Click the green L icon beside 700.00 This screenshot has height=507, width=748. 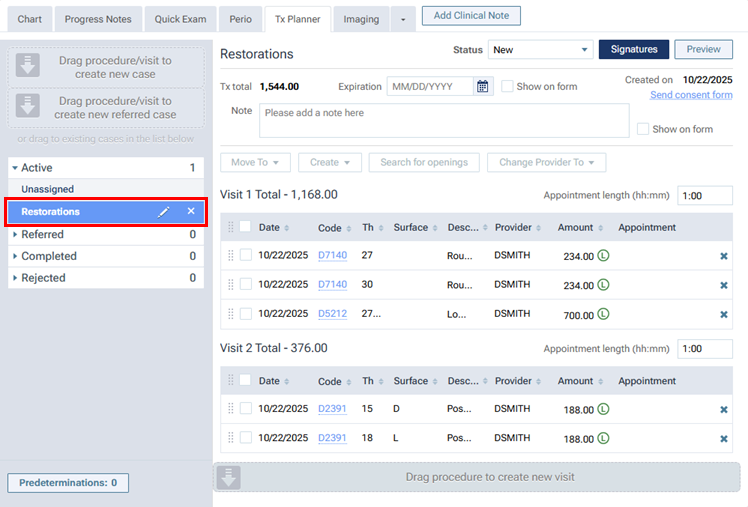[x=604, y=315]
